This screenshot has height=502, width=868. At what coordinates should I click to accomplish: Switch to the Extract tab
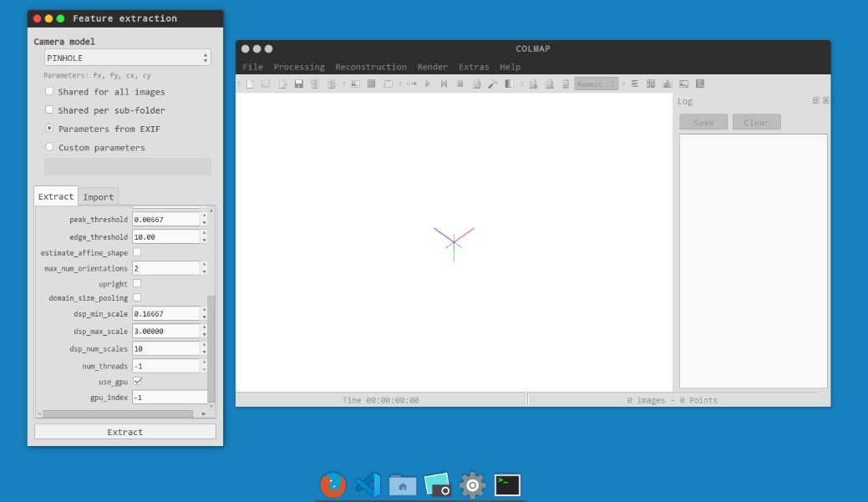pos(56,196)
